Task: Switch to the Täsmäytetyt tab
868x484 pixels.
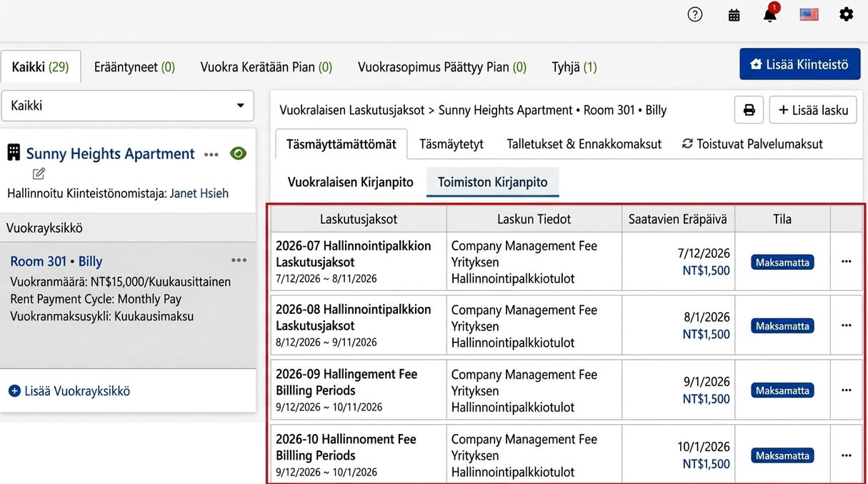Action: coord(452,143)
